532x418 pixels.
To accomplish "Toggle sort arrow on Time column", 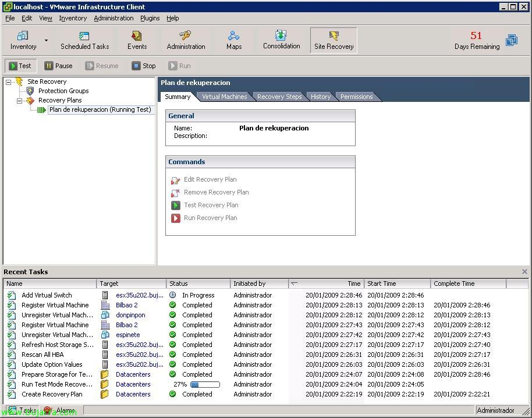I will (294, 284).
